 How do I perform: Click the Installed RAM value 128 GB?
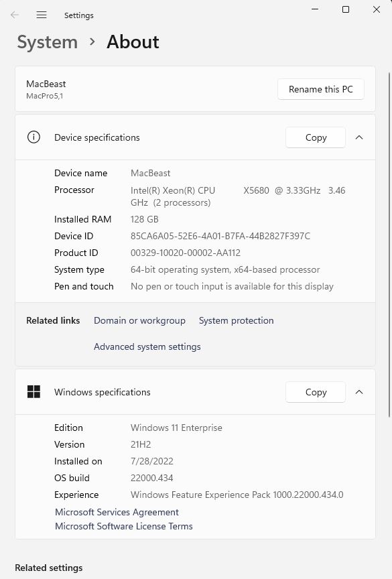click(x=144, y=219)
